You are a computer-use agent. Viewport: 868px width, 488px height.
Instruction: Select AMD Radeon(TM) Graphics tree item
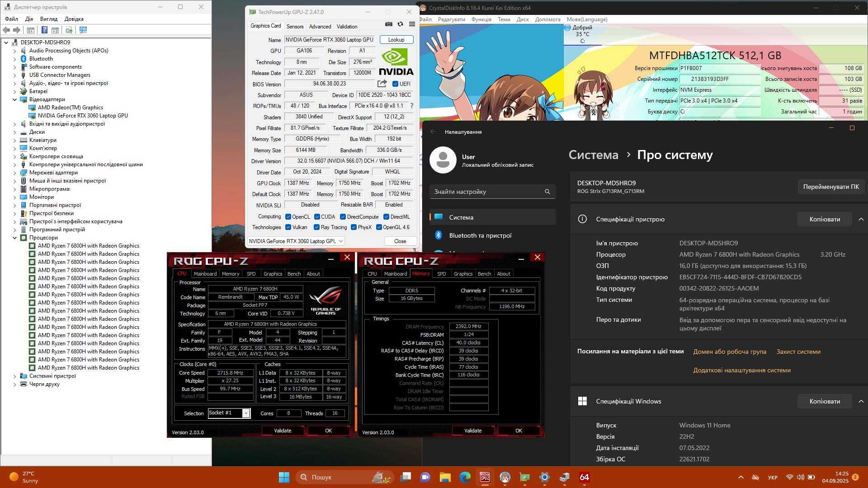[71, 108]
